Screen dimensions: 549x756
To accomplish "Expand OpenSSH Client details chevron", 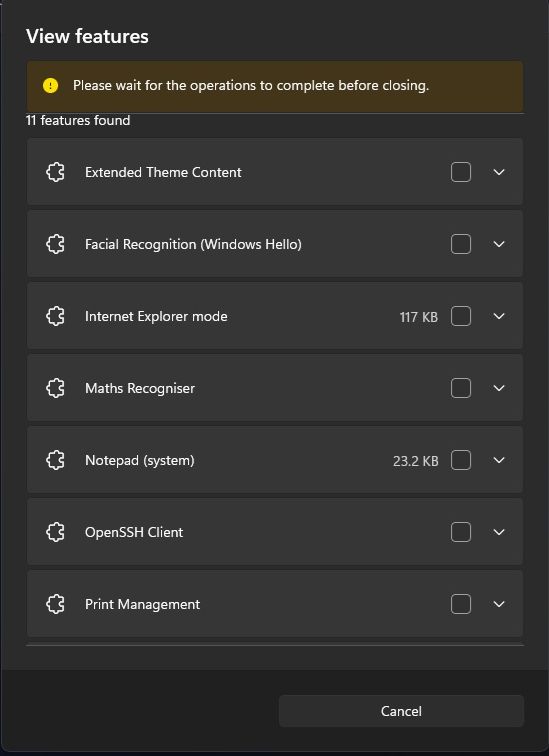I will coord(499,532).
